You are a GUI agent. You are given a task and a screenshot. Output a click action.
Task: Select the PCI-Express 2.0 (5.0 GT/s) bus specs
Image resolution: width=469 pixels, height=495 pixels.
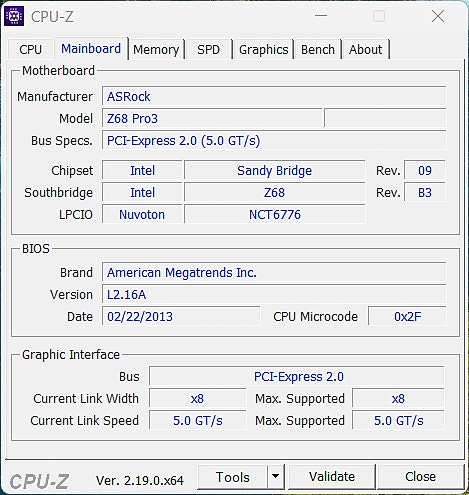274,140
